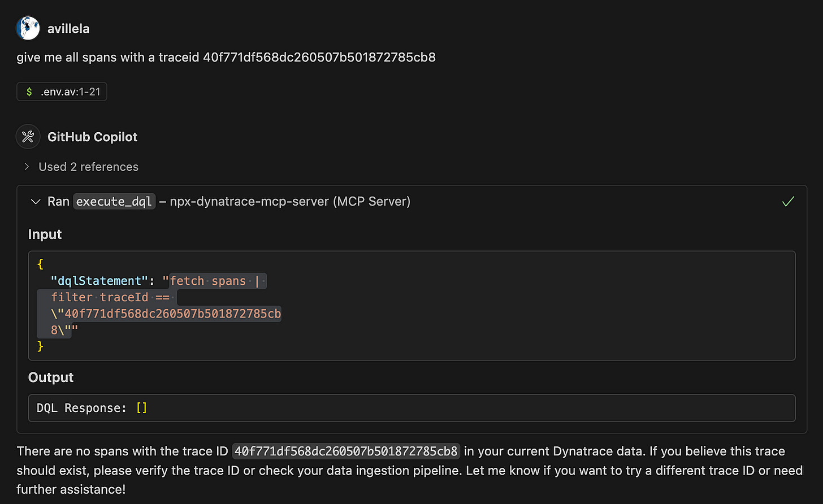The image size is (823, 504).
Task: Click the 'filter traceId ==' line
Action: click(x=110, y=297)
